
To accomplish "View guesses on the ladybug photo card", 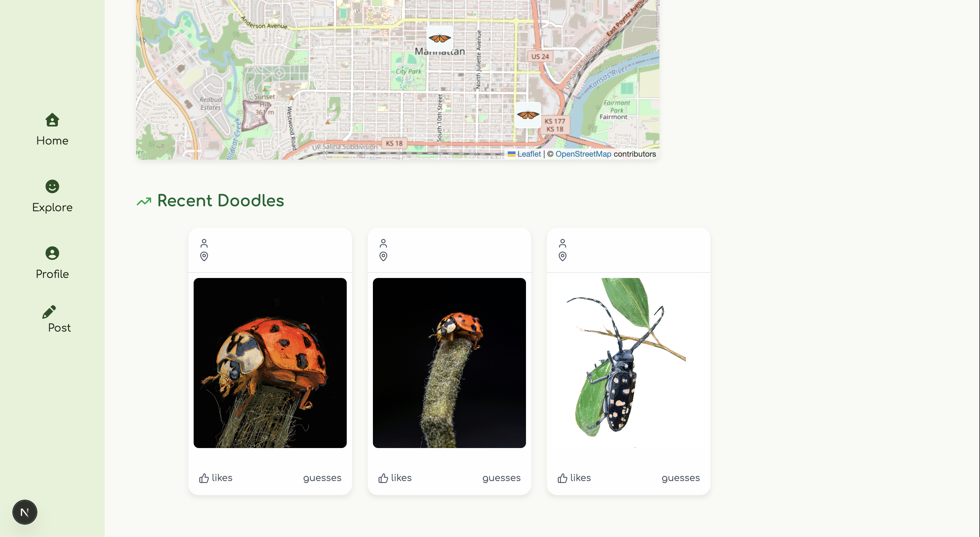I will (501, 478).
